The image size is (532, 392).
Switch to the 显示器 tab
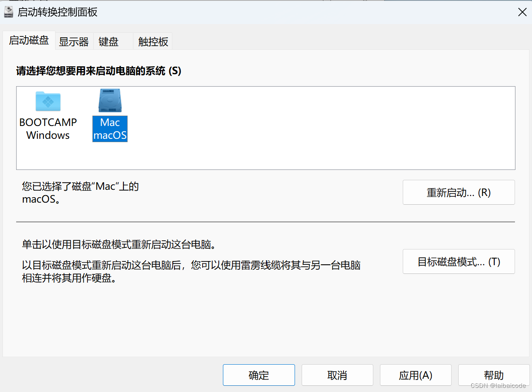[x=74, y=42]
